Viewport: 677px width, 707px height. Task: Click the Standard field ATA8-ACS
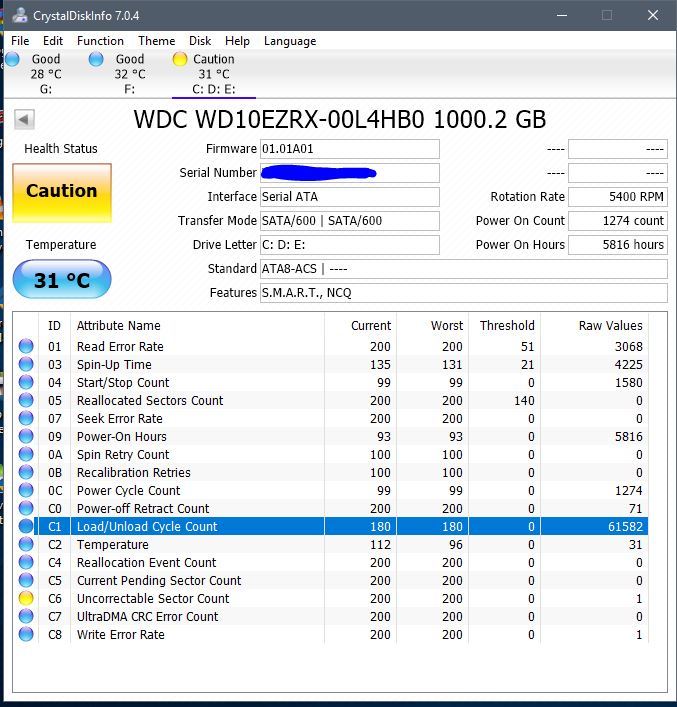tap(464, 269)
